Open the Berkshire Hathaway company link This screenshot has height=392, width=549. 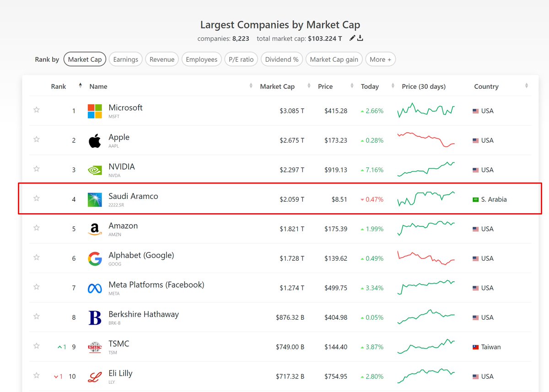[x=144, y=314]
